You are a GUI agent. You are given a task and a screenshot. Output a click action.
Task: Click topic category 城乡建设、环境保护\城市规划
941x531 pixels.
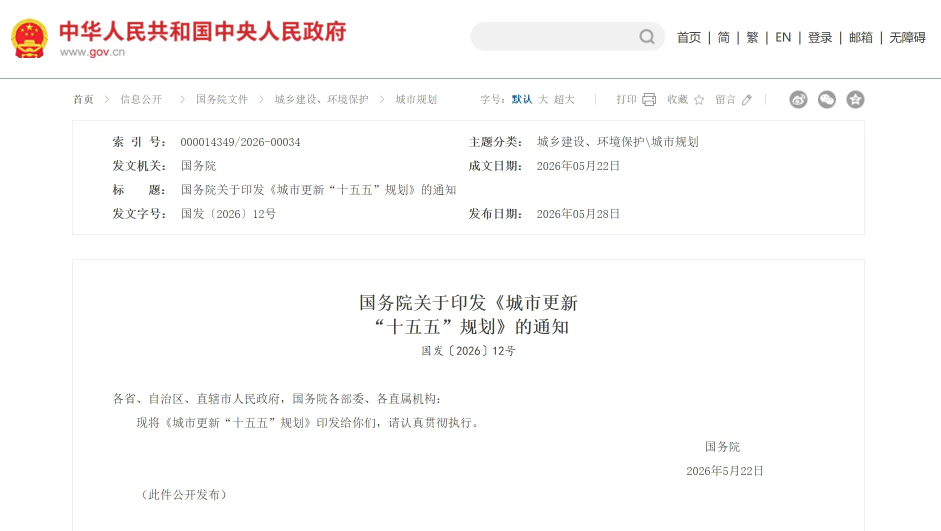coord(618,142)
